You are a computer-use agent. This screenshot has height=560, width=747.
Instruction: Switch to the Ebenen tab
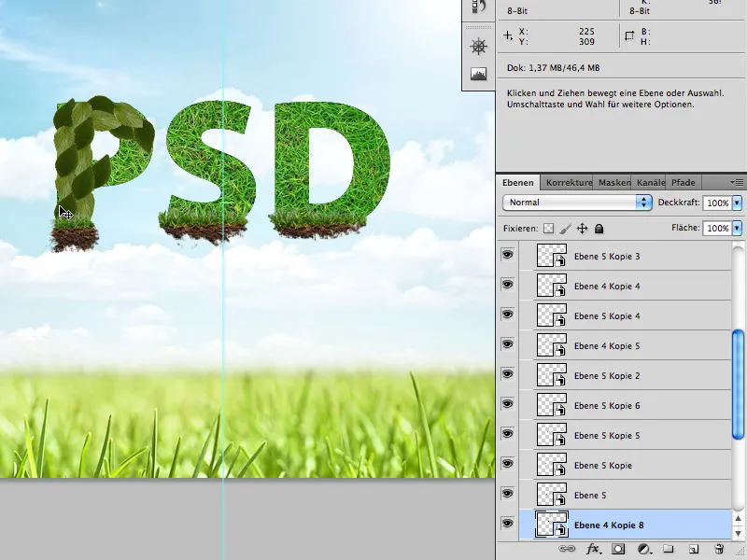[x=518, y=183]
